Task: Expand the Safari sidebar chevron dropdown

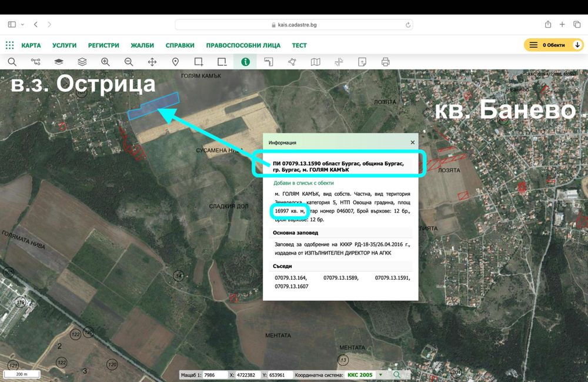Action: tap(22, 24)
